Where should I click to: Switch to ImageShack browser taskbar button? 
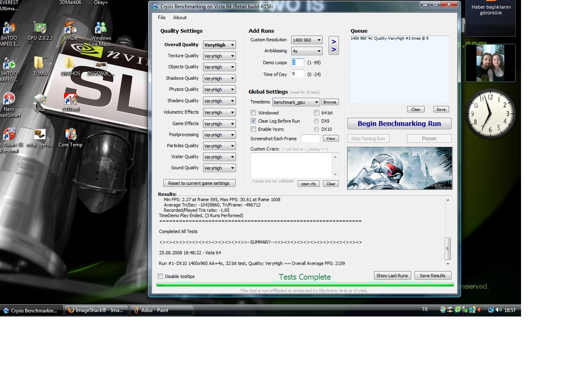tap(96, 310)
